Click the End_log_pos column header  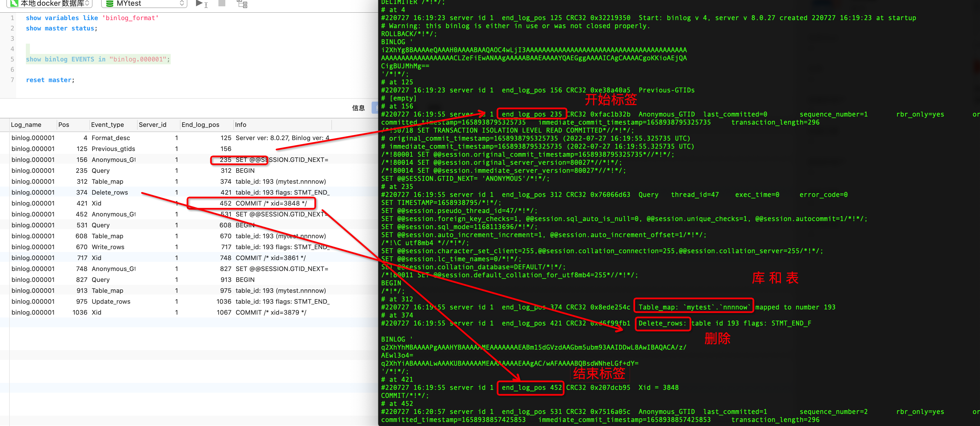pyautogui.click(x=200, y=125)
